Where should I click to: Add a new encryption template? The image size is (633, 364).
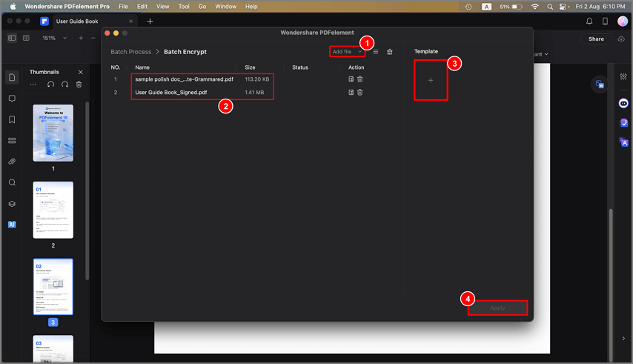pos(431,80)
